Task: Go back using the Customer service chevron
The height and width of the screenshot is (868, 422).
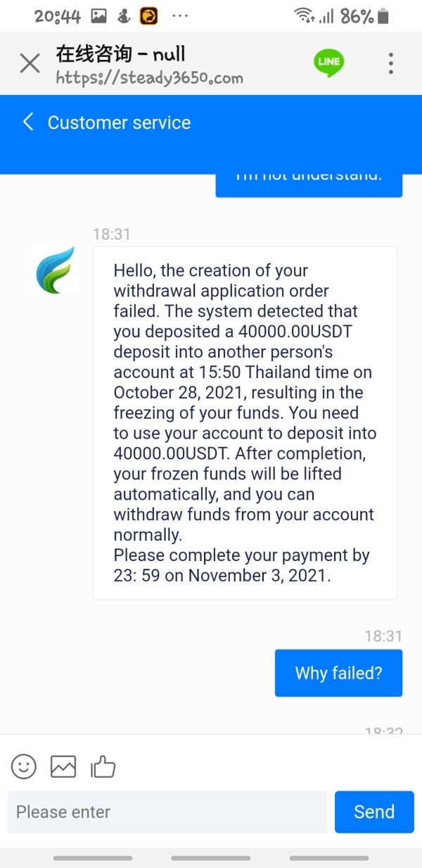Action: tap(28, 122)
